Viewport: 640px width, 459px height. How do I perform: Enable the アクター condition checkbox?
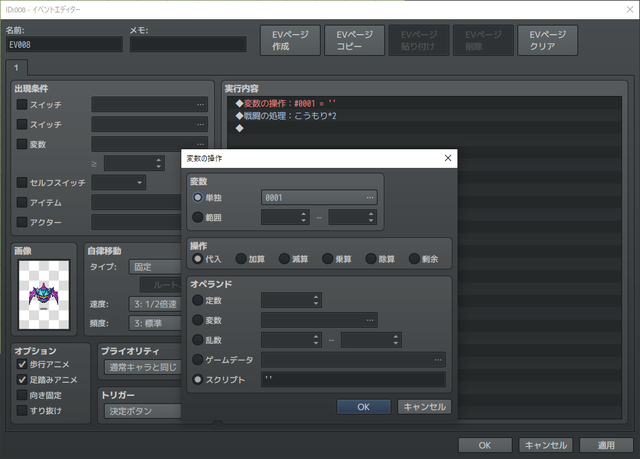[x=22, y=222]
